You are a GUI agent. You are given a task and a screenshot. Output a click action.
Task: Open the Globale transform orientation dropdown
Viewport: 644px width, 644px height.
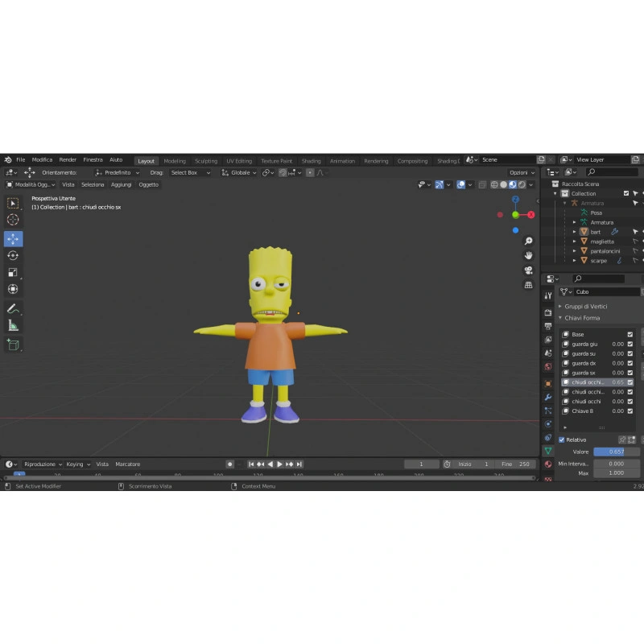point(238,173)
